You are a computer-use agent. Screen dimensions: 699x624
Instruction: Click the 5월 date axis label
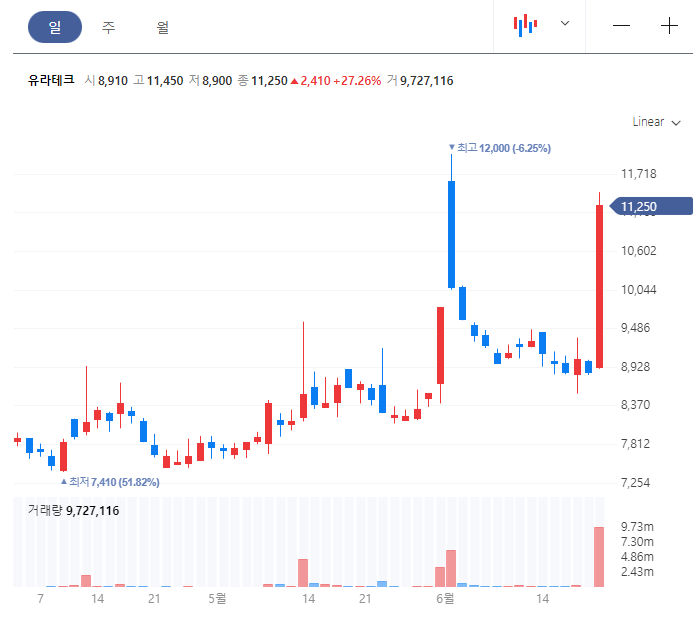pos(217,599)
